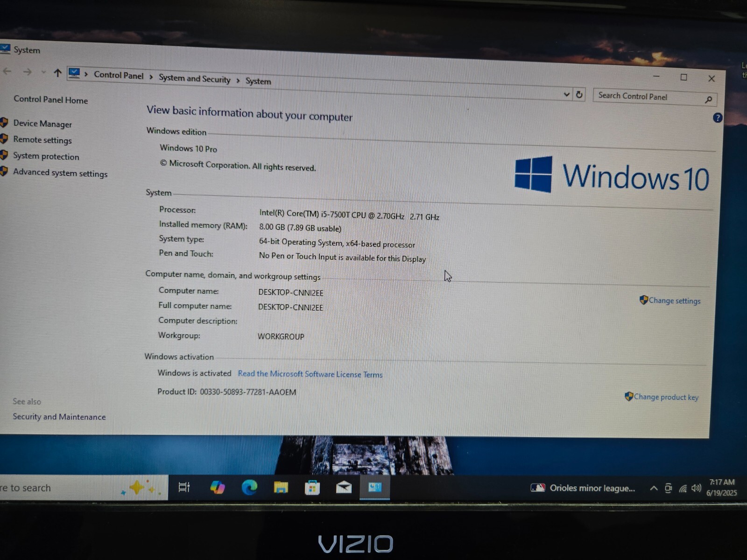The width and height of the screenshot is (747, 560).
Task: Select processor value Intel Core i5-7500T
Action: [349, 215]
